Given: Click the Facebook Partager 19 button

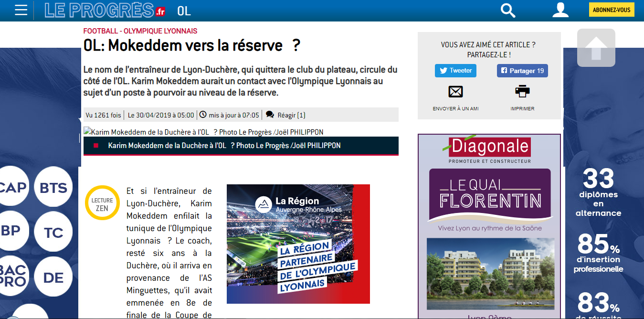Looking at the screenshot, I should [x=522, y=71].
